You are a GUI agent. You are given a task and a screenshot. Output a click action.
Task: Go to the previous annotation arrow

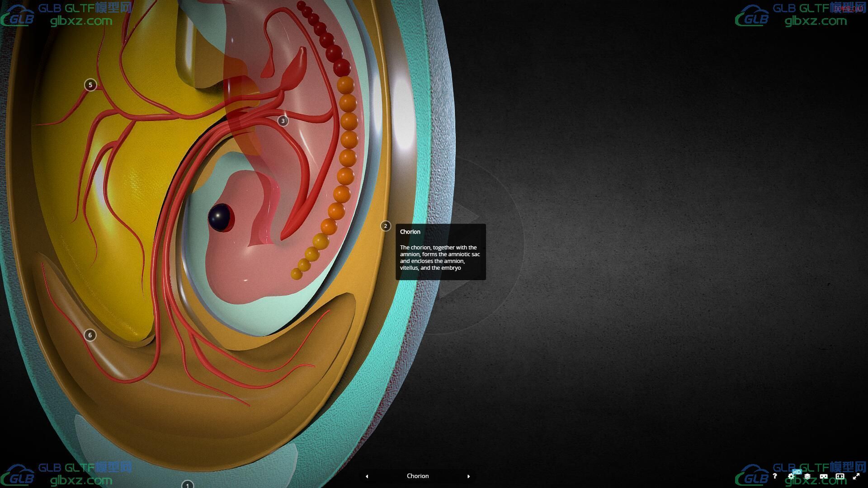point(367,476)
